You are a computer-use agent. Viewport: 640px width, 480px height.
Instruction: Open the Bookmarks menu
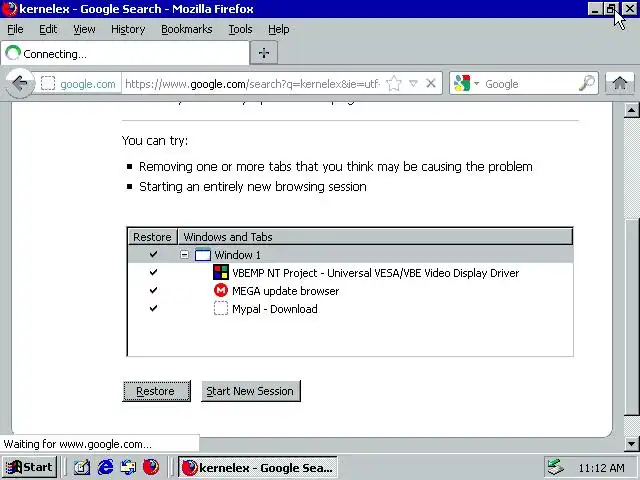[x=187, y=29]
